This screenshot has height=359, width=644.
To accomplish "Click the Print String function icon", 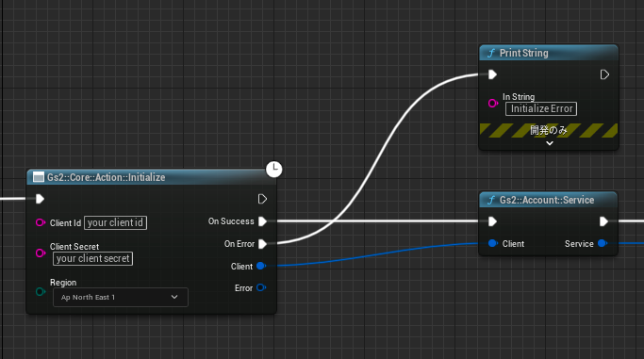I will pyautogui.click(x=491, y=54).
